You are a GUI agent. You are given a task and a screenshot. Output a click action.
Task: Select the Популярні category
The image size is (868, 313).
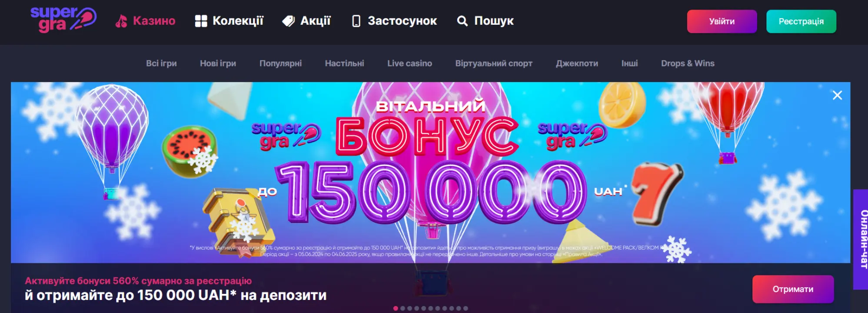point(280,63)
